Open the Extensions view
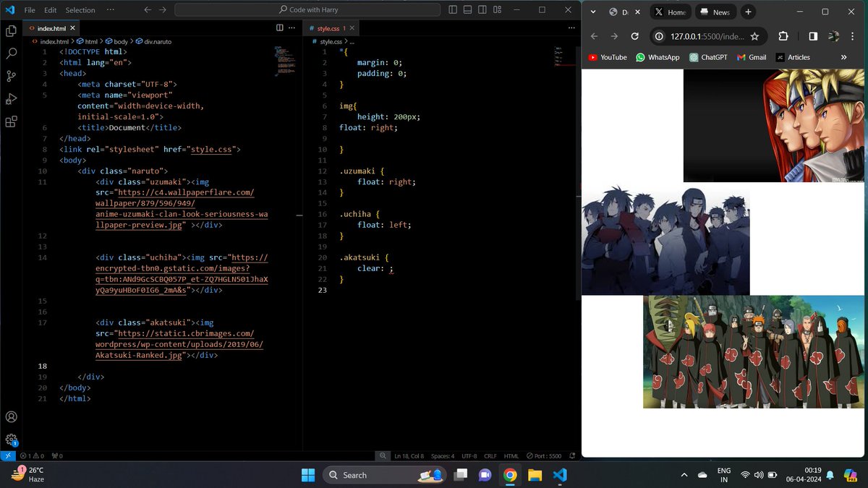Screen dimensions: 868x488 point(11,121)
